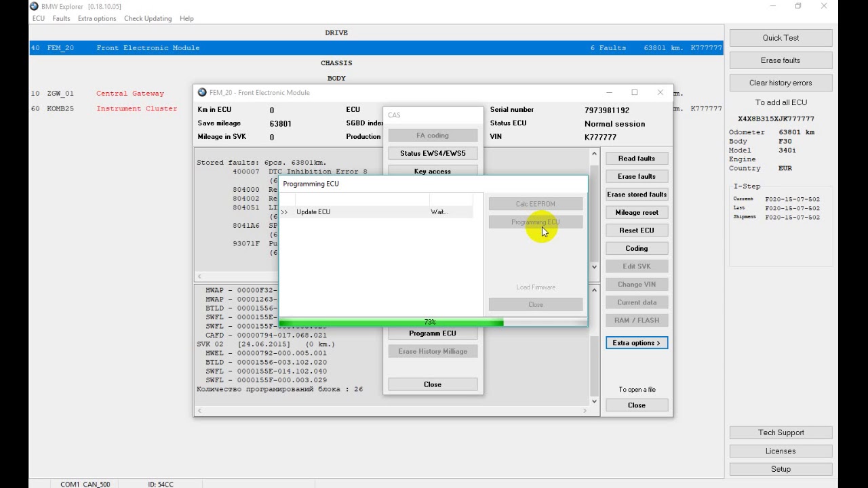Image resolution: width=868 pixels, height=488 pixels.
Task: Click the Load Firmware label
Action: click(x=536, y=287)
